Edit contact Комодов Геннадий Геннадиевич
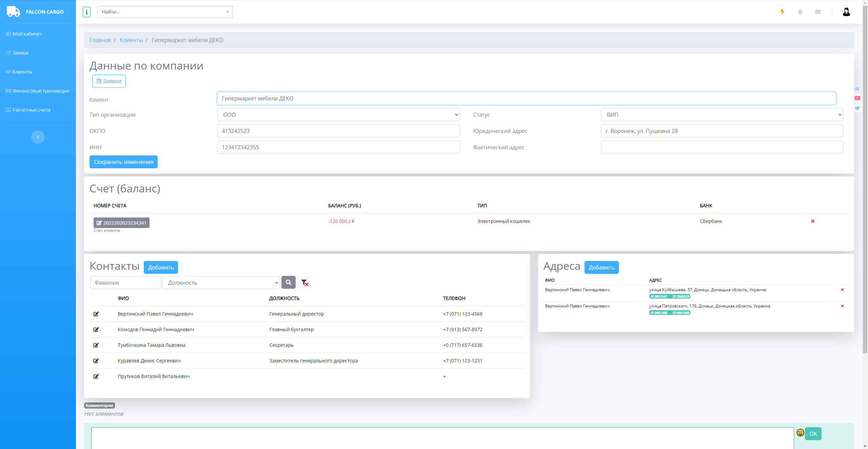Viewport: 868px width, 449px height. 96,330
